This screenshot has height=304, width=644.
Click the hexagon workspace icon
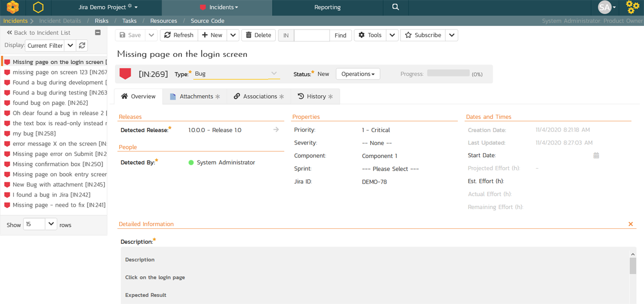tap(38, 8)
